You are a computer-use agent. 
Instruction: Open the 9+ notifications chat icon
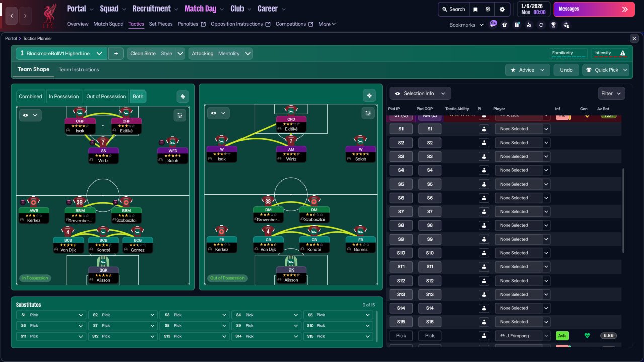493,24
